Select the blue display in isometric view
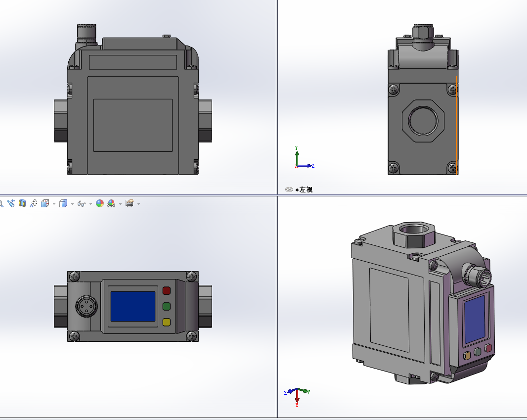The width and height of the screenshot is (527, 420). 475,319
